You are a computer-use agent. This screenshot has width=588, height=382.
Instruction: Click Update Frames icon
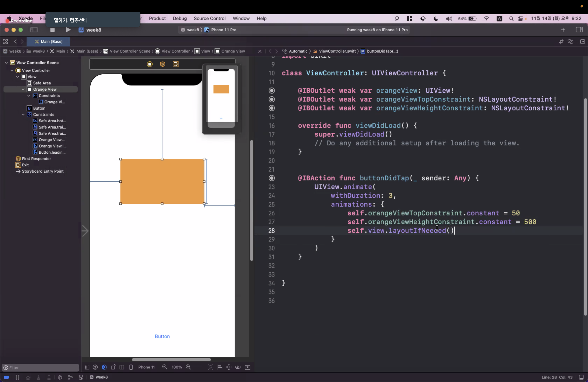coord(210,367)
